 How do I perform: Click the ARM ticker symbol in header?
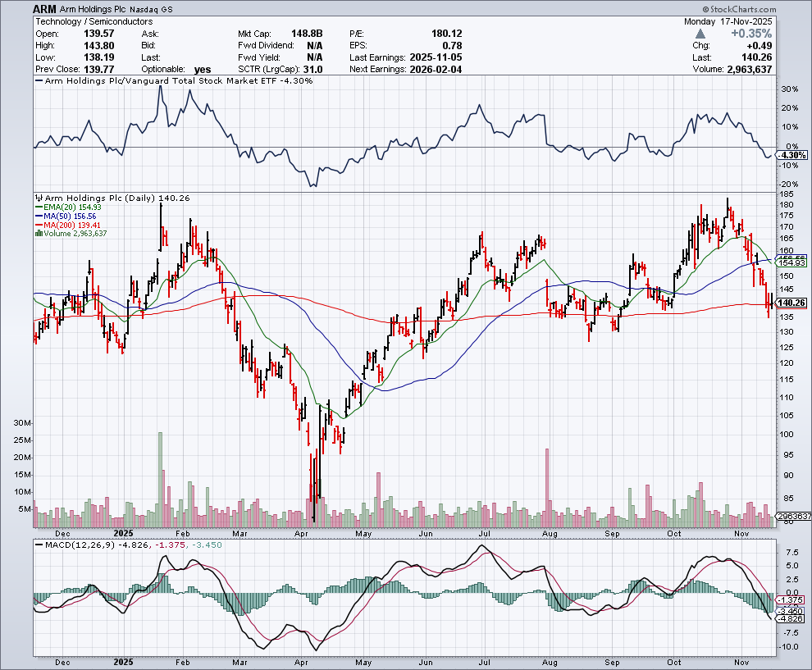point(45,9)
